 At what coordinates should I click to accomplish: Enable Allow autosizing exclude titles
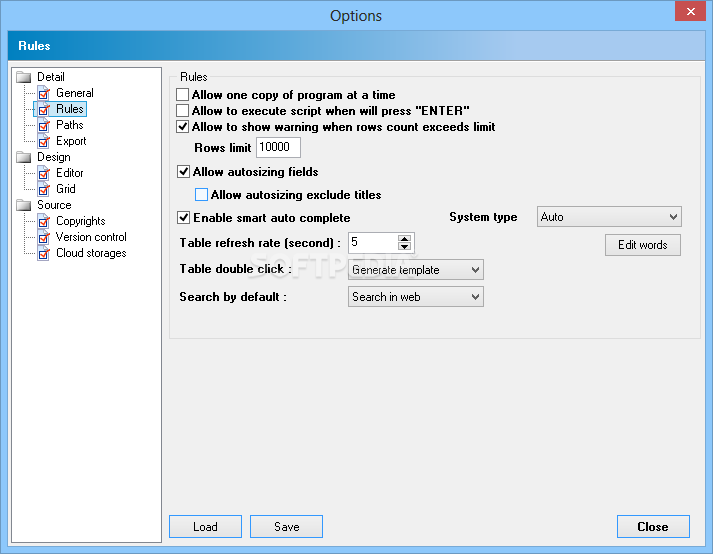point(201,195)
